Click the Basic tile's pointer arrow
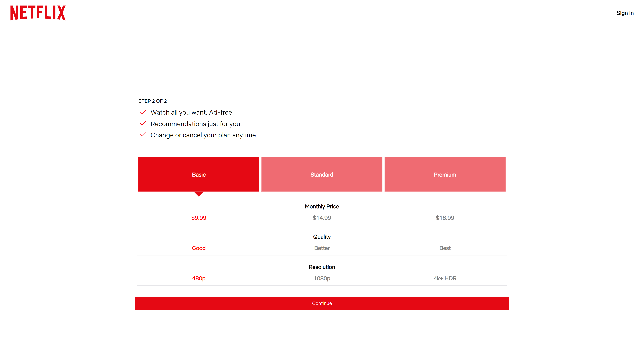This screenshot has width=644, height=364. pos(199,194)
